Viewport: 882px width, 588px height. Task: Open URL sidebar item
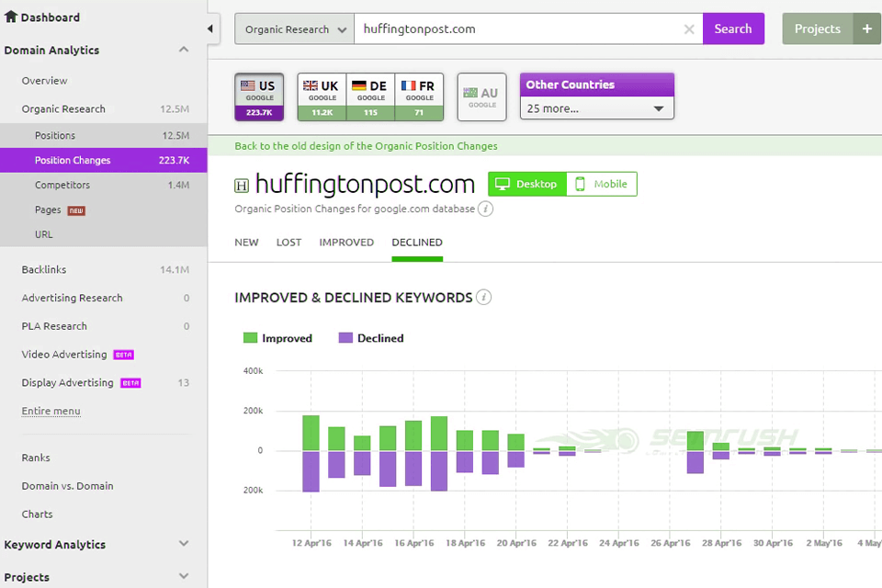click(x=104, y=234)
